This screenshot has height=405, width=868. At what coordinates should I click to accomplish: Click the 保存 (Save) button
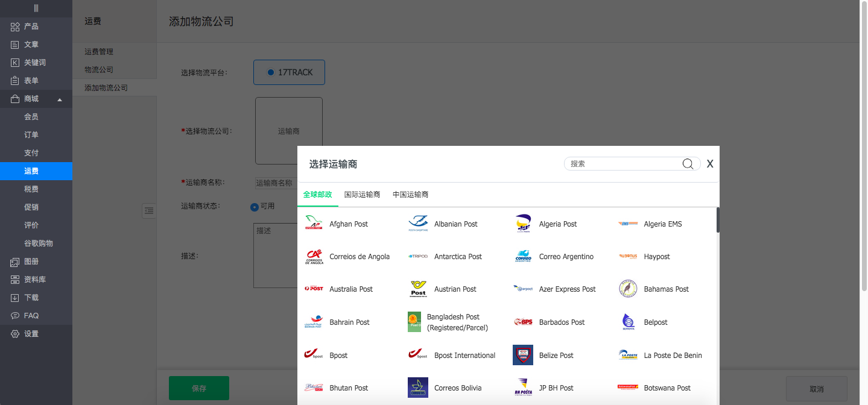[x=199, y=388]
